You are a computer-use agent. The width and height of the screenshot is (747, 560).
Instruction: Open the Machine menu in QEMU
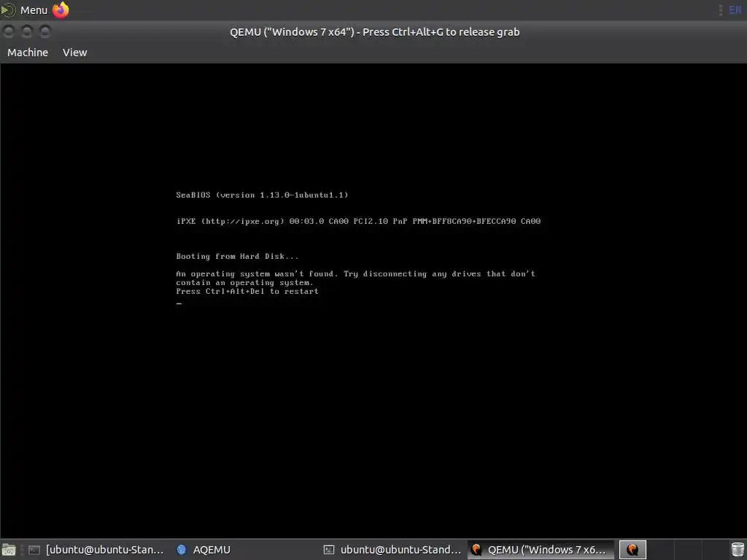(28, 52)
